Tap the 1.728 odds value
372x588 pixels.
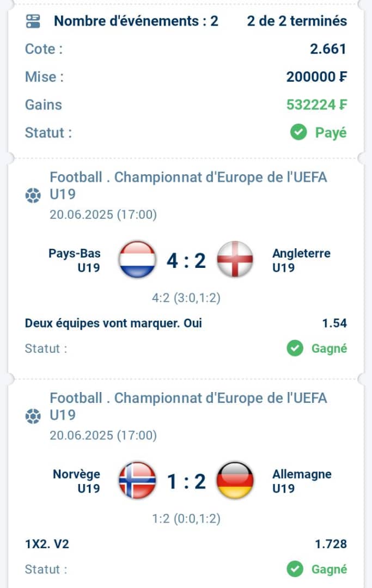331,544
